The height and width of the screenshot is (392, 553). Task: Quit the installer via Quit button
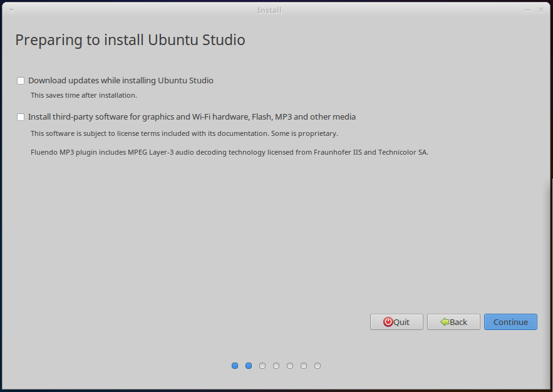coord(396,322)
